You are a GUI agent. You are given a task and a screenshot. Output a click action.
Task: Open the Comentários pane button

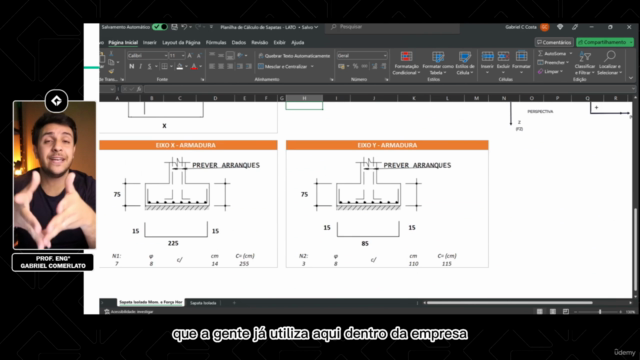click(x=554, y=42)
